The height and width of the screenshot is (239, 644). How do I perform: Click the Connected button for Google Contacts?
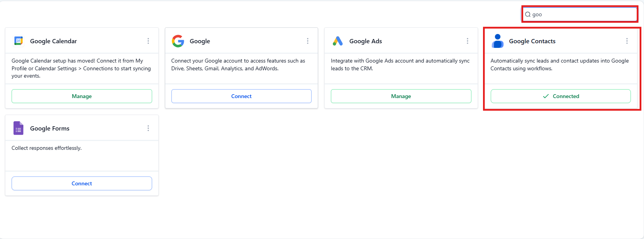click(561, 96)
